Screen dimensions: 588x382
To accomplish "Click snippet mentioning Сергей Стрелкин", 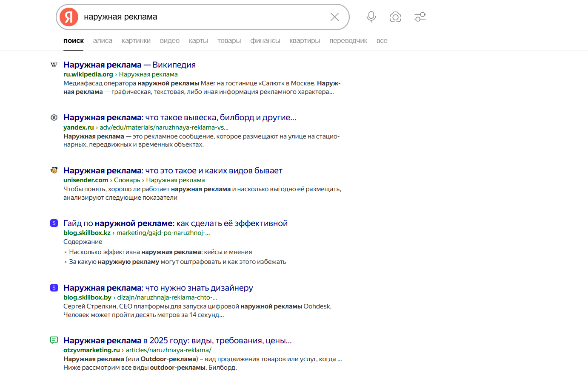I will pyautogui.click(x=197, y=311).
